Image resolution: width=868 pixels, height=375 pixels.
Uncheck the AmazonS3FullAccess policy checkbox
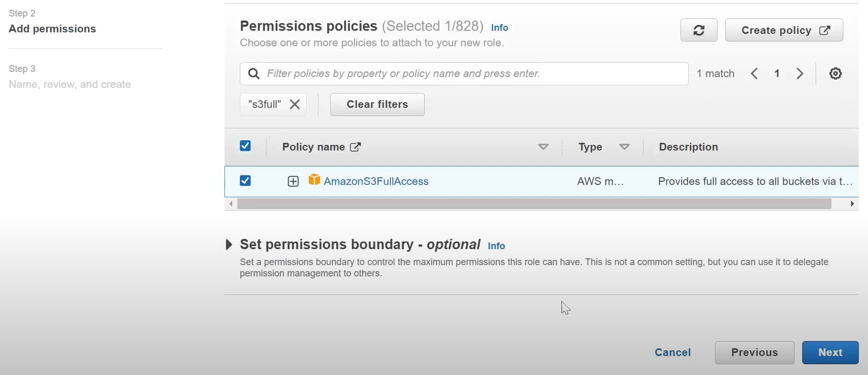point(246,181)
